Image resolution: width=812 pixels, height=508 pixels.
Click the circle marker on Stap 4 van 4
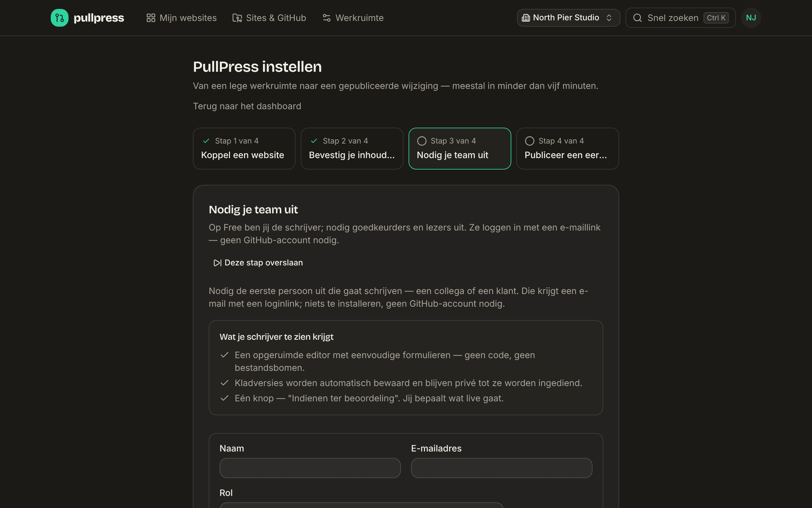click(x=529, y=141)
